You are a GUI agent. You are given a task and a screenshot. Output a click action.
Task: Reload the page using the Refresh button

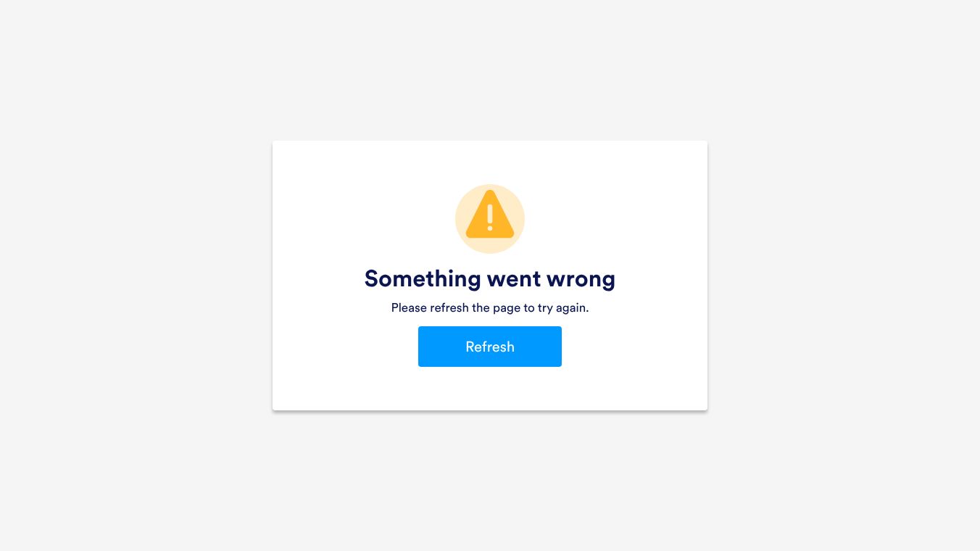(490, 347)
